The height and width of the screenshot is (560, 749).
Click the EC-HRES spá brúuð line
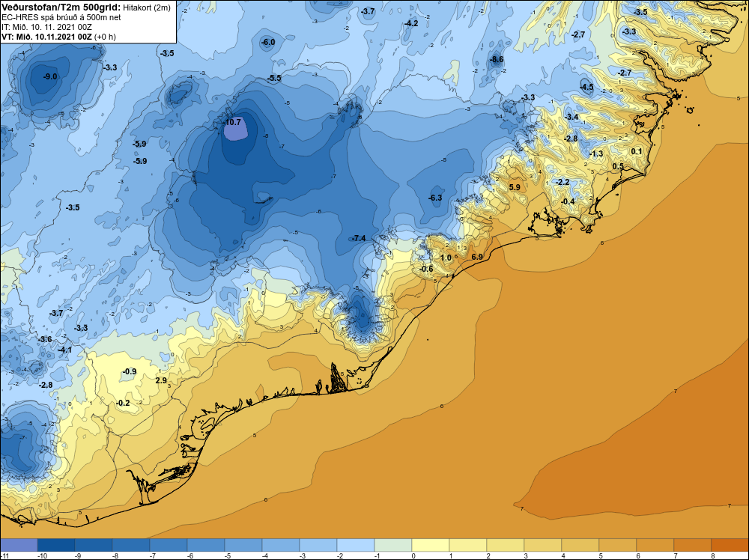pos(61,17)
